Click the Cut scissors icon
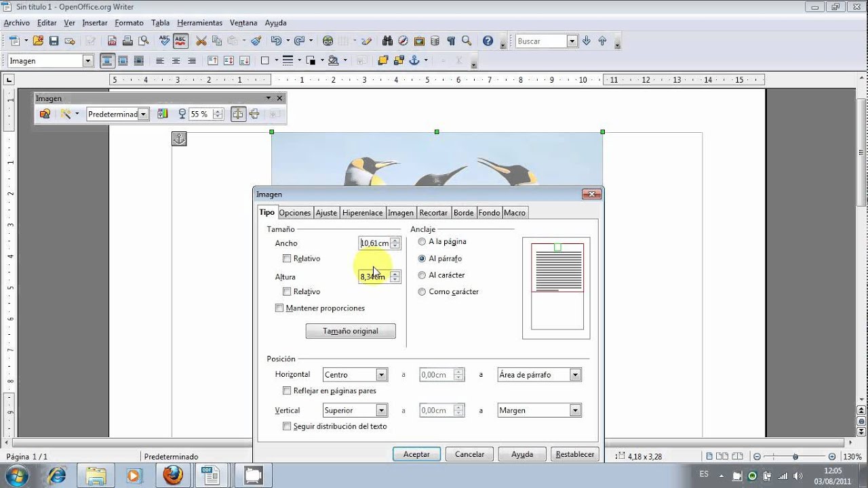Image resolution: width=868 pixels, height=488 pixels. (201, 41)
